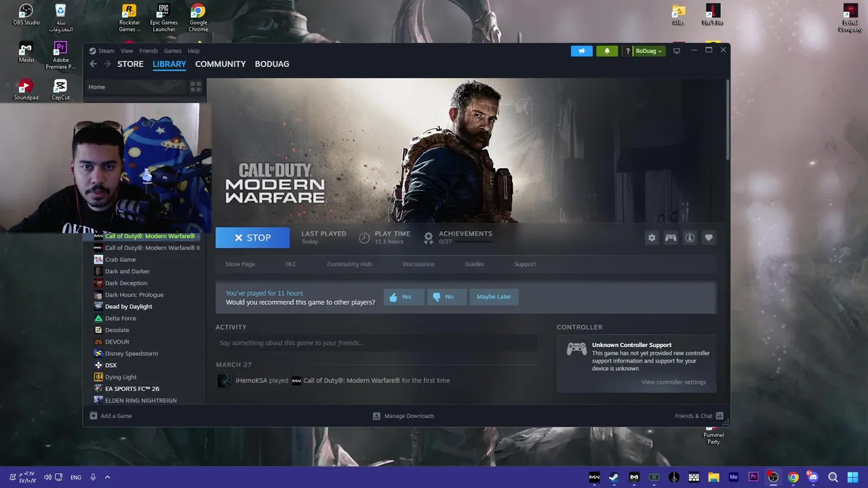Open the Discussions tab

(x=418, y=264)
